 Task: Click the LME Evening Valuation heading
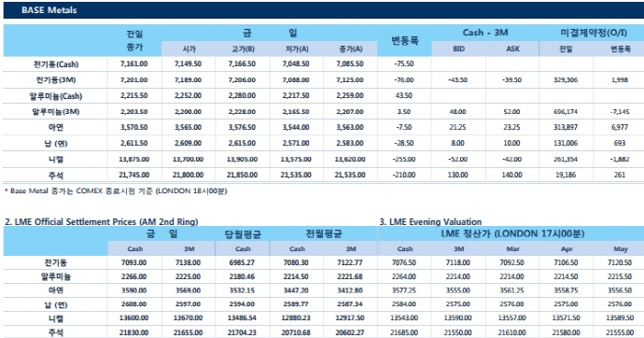430,222
